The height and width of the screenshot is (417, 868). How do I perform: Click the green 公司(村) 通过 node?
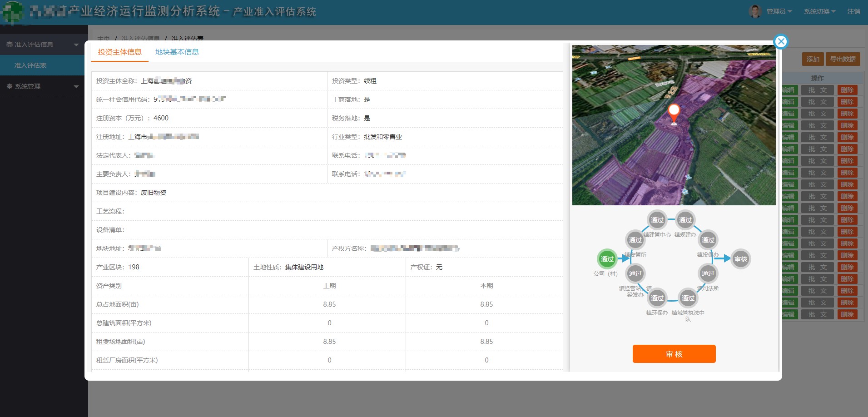point(607,259)
